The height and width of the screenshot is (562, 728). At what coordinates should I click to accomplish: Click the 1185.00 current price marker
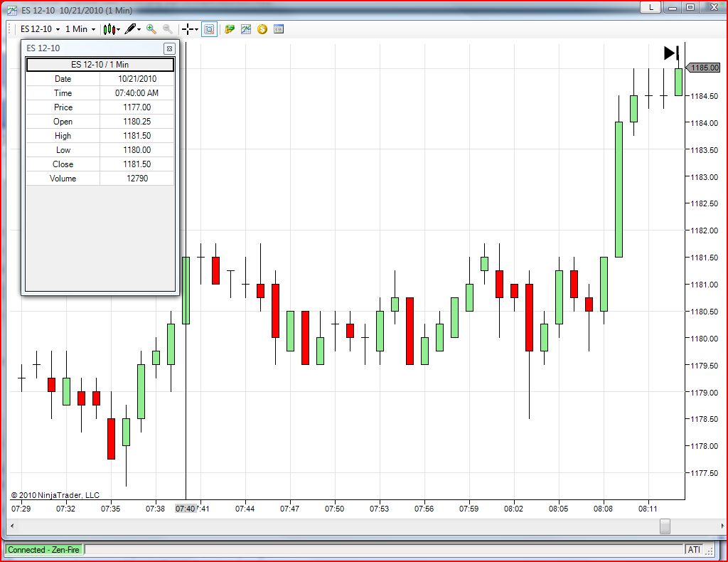point(703,68)
